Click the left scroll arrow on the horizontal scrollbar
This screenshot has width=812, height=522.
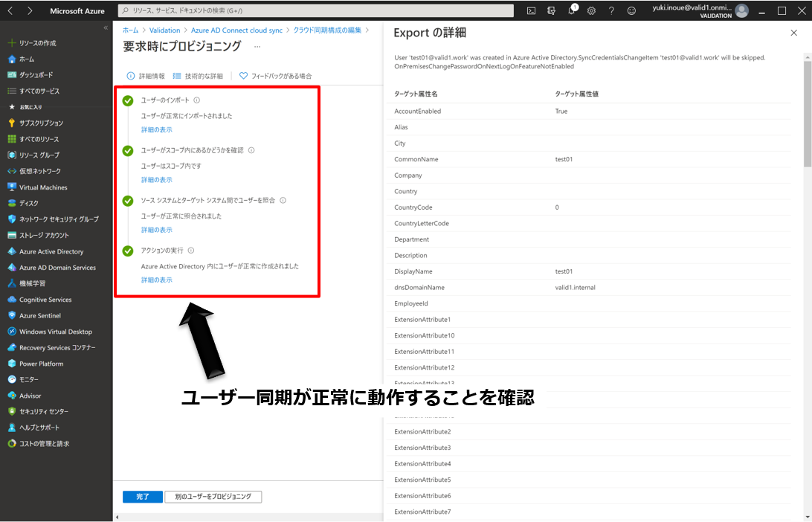click(x=117, y=518)
